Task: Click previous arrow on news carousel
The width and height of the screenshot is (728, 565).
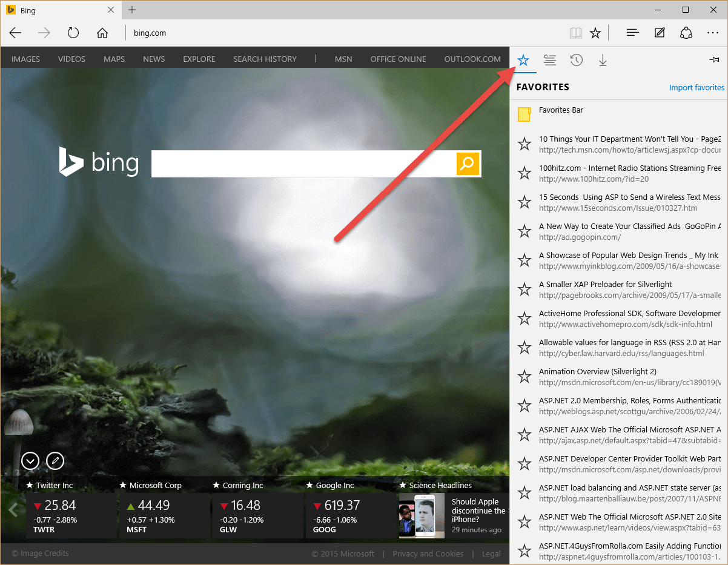Action: pos(13,510)
